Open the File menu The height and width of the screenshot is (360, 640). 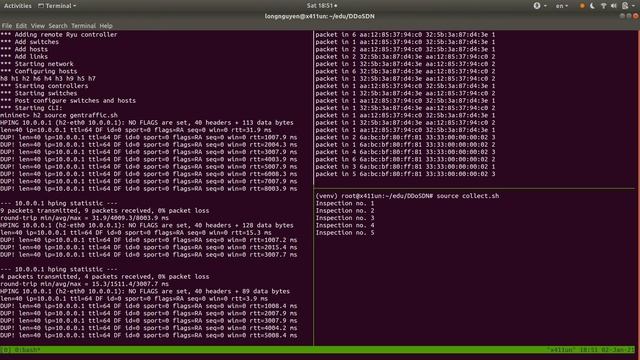7,26
